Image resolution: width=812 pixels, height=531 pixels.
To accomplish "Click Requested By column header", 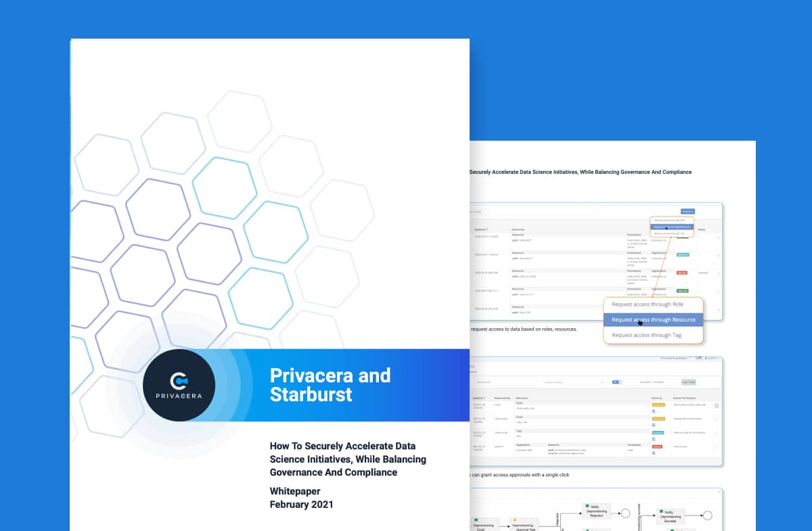I will 502,398.
